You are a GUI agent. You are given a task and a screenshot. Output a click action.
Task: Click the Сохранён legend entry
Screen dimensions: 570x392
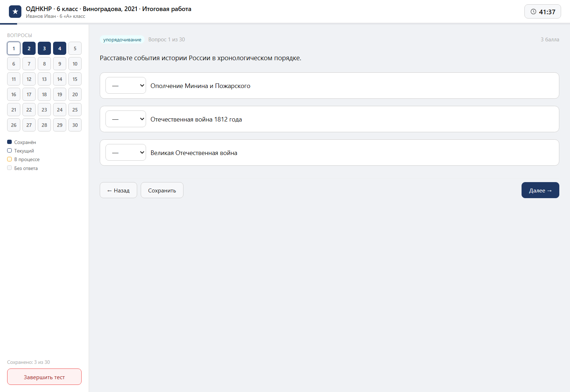[22, 142]
